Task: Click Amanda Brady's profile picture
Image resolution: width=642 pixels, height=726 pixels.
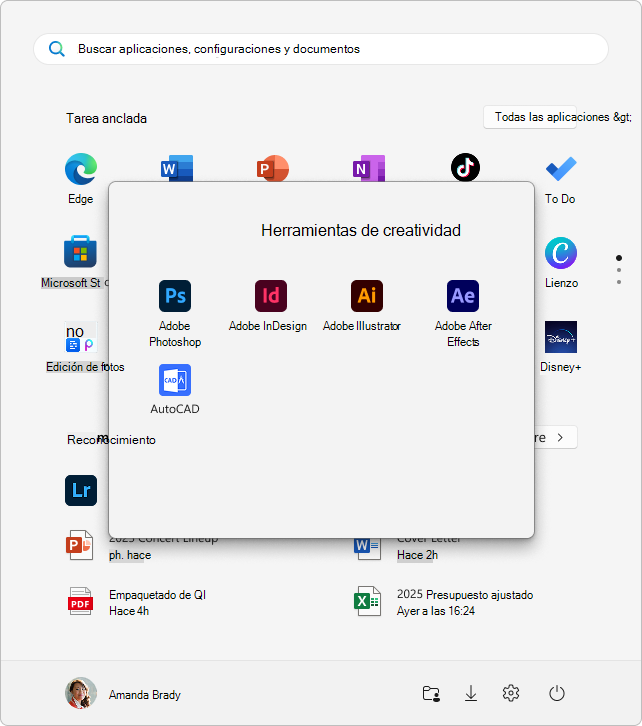Action: (x=81, y=693)
